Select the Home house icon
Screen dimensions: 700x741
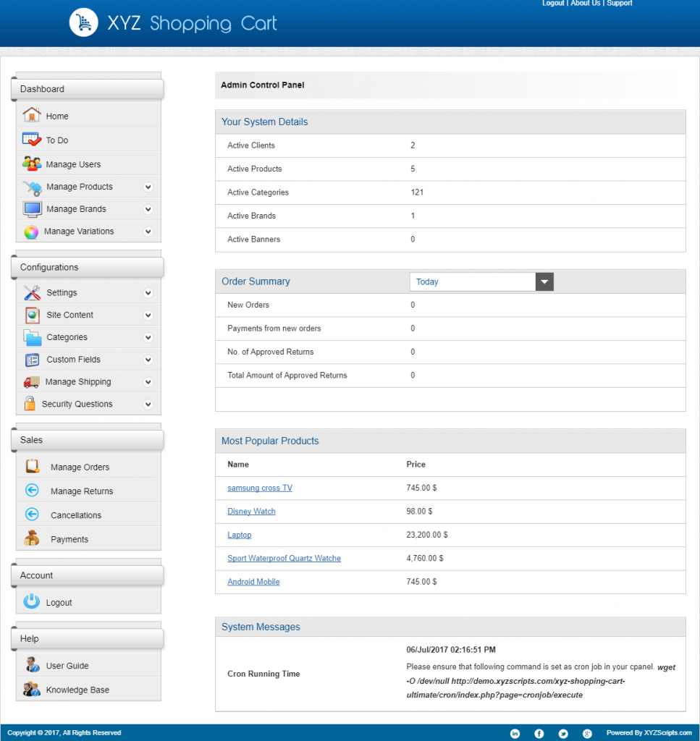coord(32,115)
